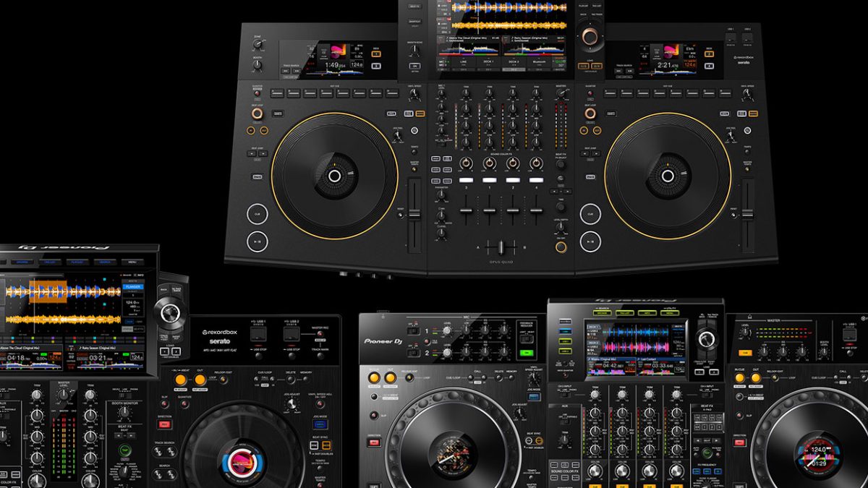This screenshot has height=488, width=868.
Task: Click the orange IN/4BEAT button on the bottom-left controller
Action: (x=179, y=380)
